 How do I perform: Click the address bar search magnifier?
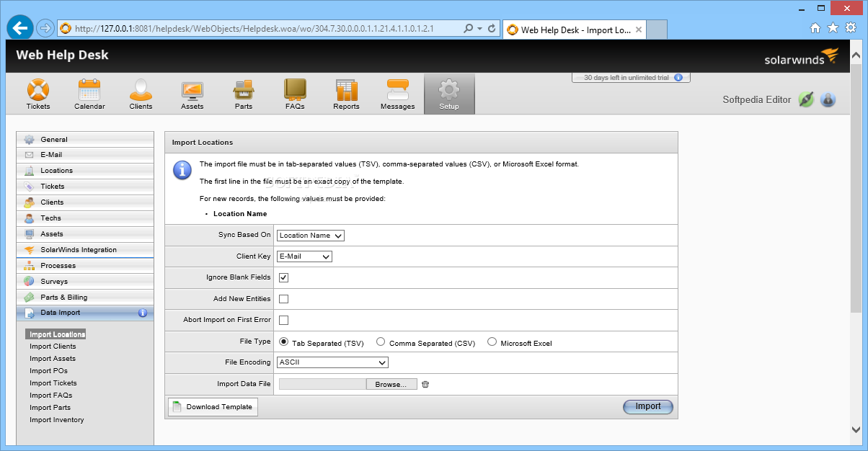(469, 29)
